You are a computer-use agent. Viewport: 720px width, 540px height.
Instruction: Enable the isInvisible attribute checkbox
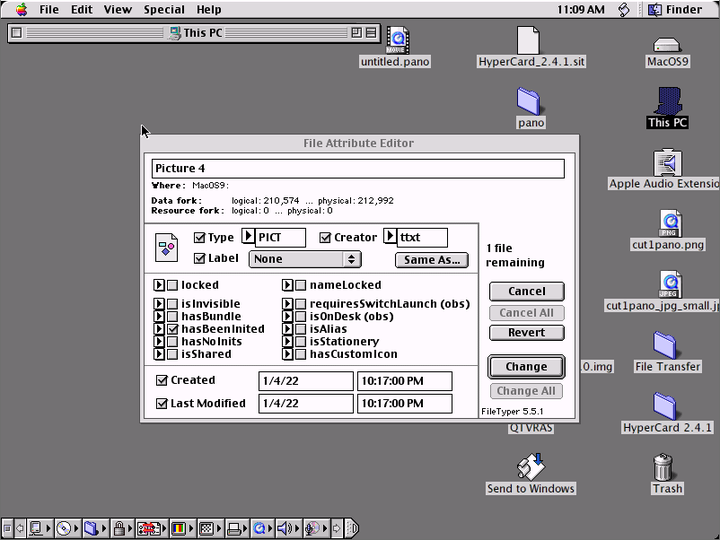click(173, 304)
